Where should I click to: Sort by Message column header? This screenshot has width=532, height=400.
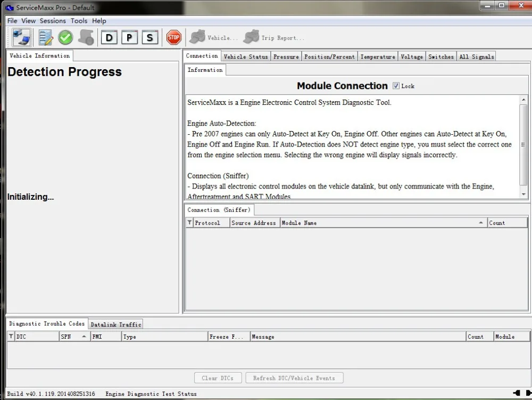[x=358, y=337]
